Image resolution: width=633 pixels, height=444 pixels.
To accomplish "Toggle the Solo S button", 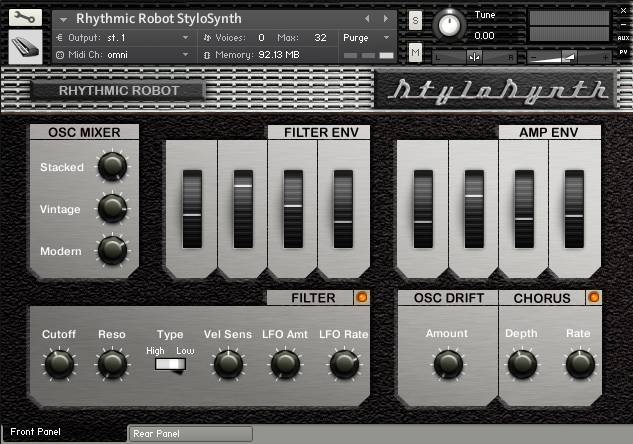I will (x=415, y=21).
